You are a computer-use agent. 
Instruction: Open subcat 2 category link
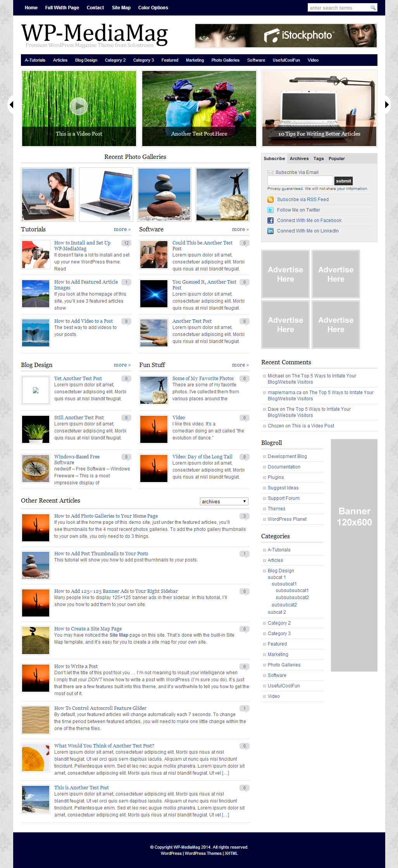pyautogui.click(x=277, y=612)
